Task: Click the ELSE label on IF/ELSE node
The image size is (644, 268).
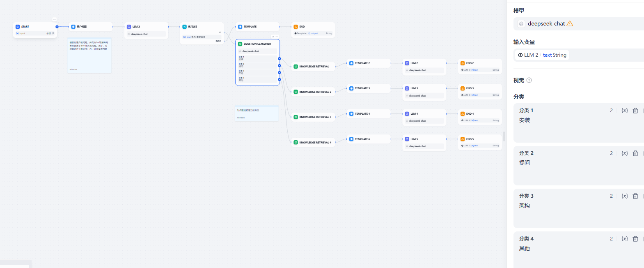Action: pos(218,41)
